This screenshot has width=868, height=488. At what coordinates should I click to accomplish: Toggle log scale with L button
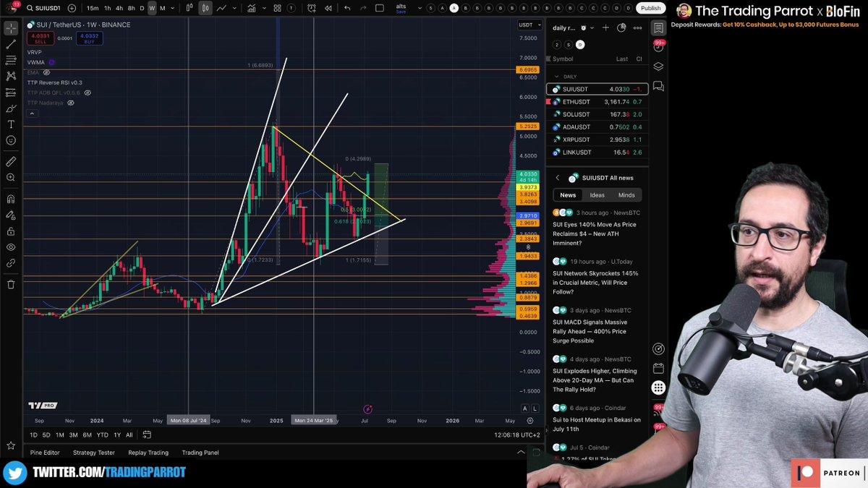point(535,408)
